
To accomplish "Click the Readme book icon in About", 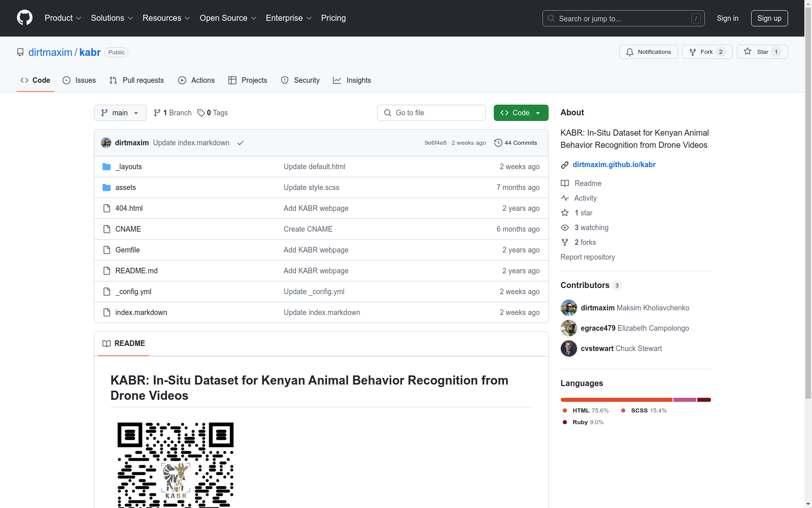I will pos(565,183).
